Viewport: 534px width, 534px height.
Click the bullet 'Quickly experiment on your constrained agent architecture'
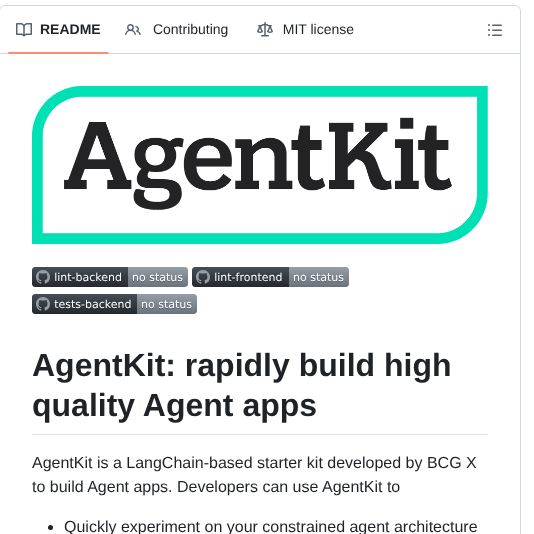(270, 526)
